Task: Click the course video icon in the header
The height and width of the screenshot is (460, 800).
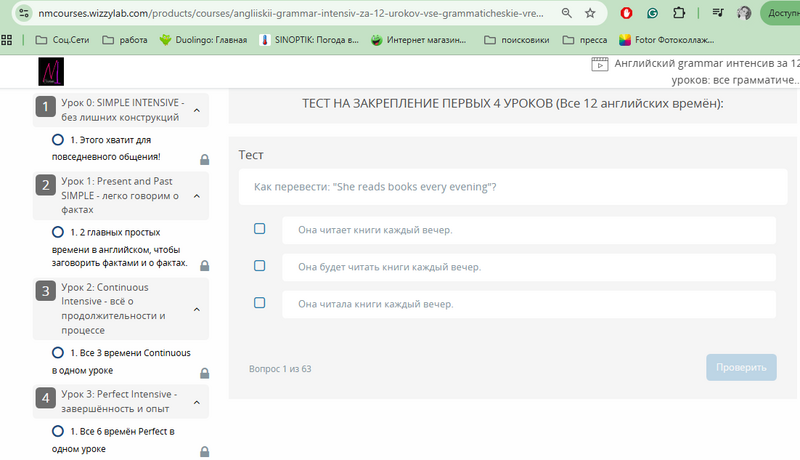Action: pos(599,64)
